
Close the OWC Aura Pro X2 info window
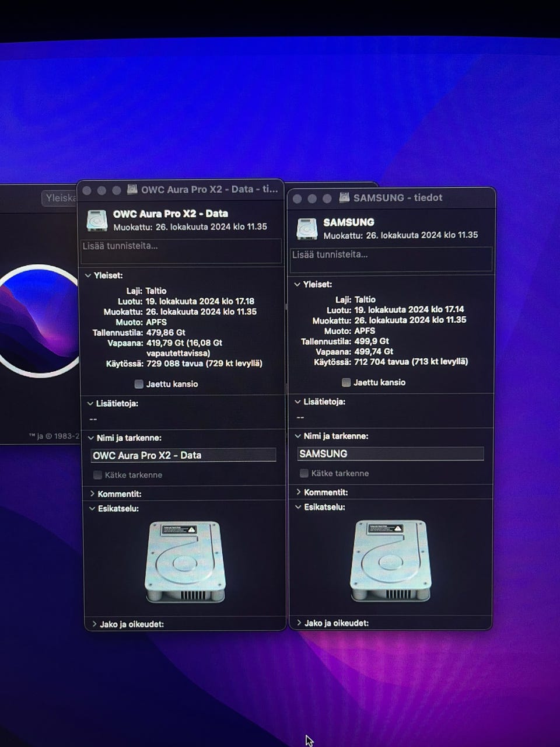coord(87,190)
